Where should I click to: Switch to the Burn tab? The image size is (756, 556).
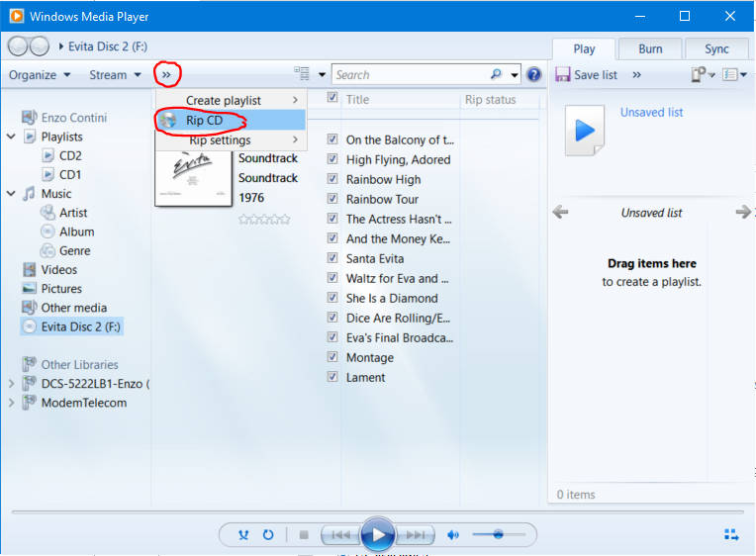coord(650,48)
